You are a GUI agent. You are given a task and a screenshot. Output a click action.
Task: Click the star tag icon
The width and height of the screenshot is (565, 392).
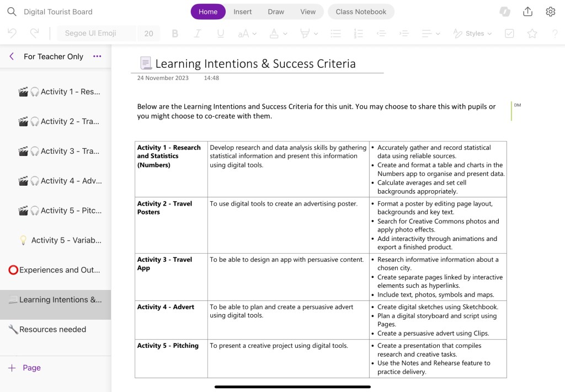(x=532, y=34)
